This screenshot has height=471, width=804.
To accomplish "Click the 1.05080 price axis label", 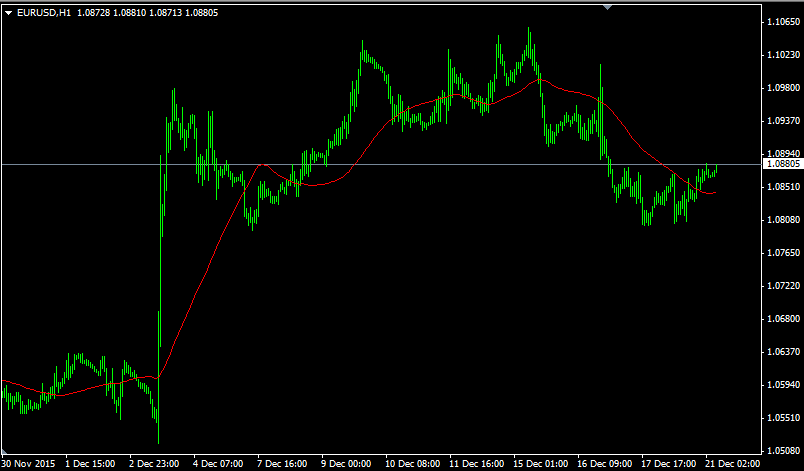I will [783, 451].
